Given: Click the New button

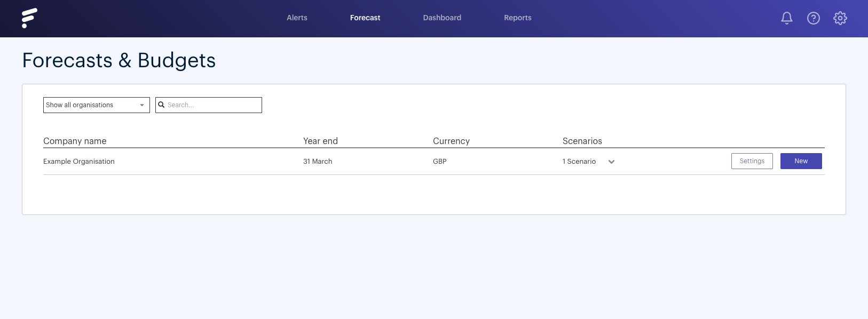Looking at the screenshot, I should tap(801, 161).
